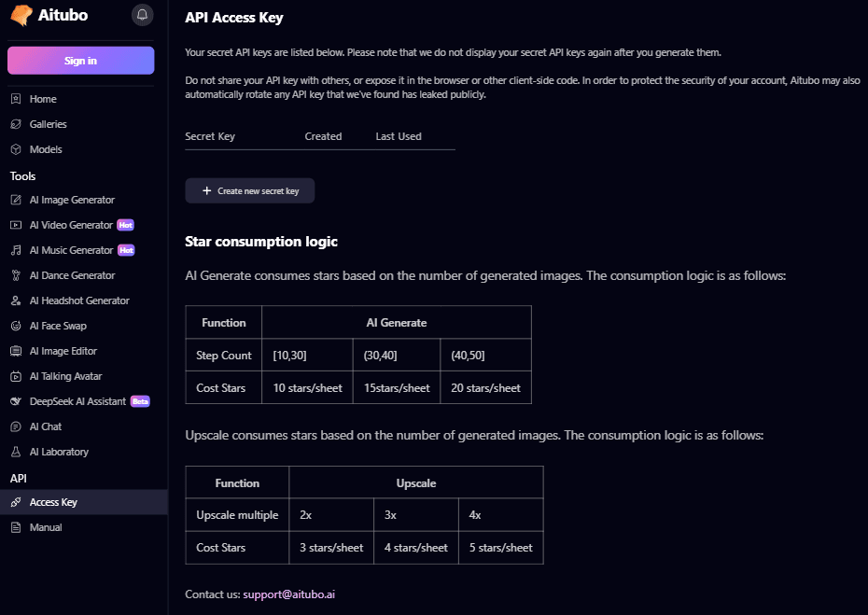Click the AI Image Generator icon
The image size is (868, 615).
(x=16, y=200)
